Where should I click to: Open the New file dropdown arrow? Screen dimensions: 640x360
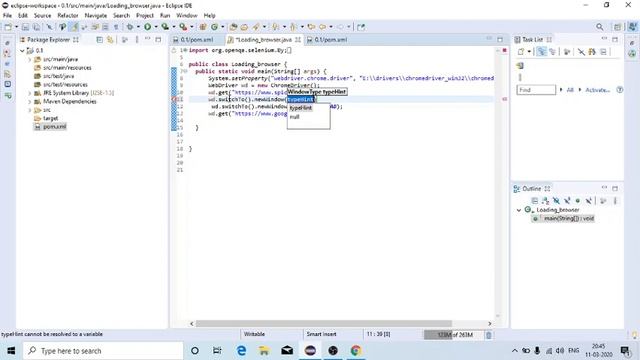click(x=16, y=27)
